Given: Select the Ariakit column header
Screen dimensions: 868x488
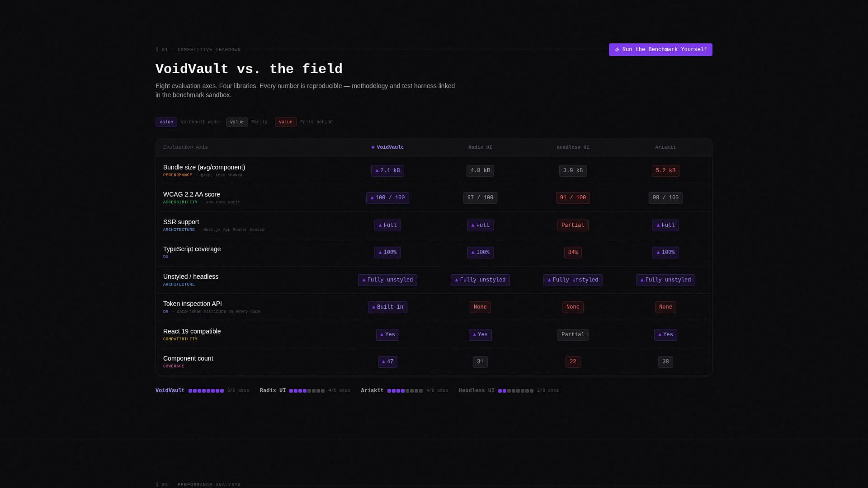Looking at the screenshot, I should [665, 147].
